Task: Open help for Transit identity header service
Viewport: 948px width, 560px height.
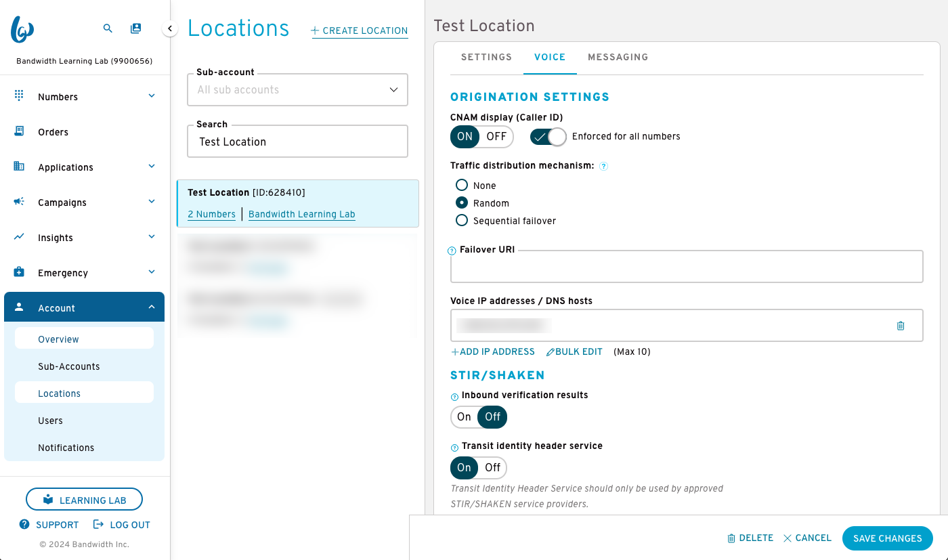Action: click(454, 448)
